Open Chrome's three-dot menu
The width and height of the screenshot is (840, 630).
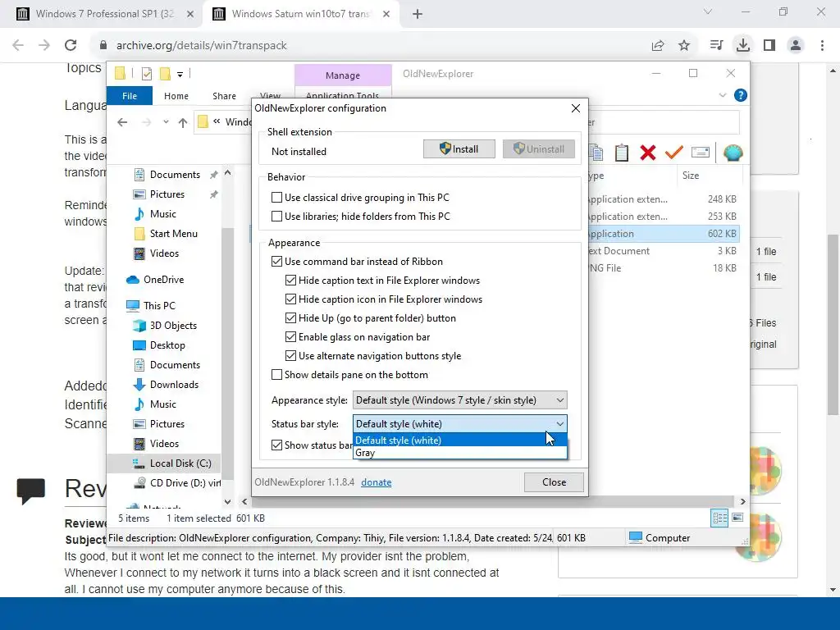click(x=822, y=45)
